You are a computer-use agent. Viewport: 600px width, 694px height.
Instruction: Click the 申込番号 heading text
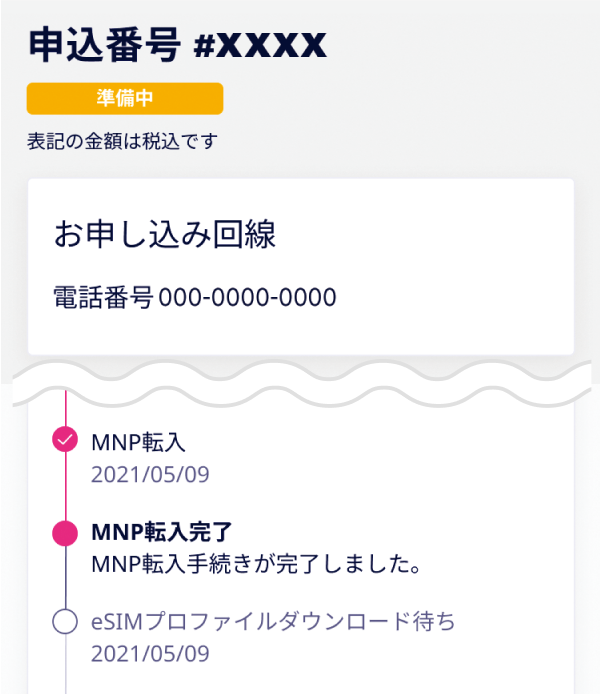(x=103, y=43)
